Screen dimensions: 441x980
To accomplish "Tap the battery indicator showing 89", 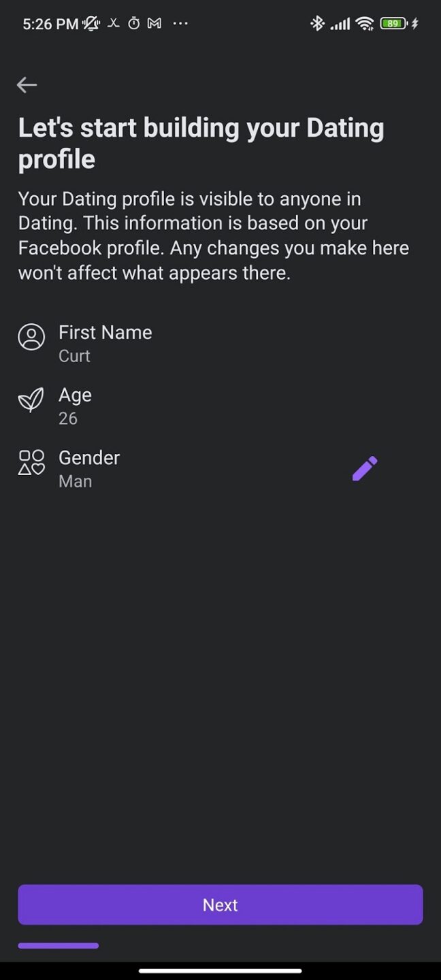I will (x=393, y=23).
